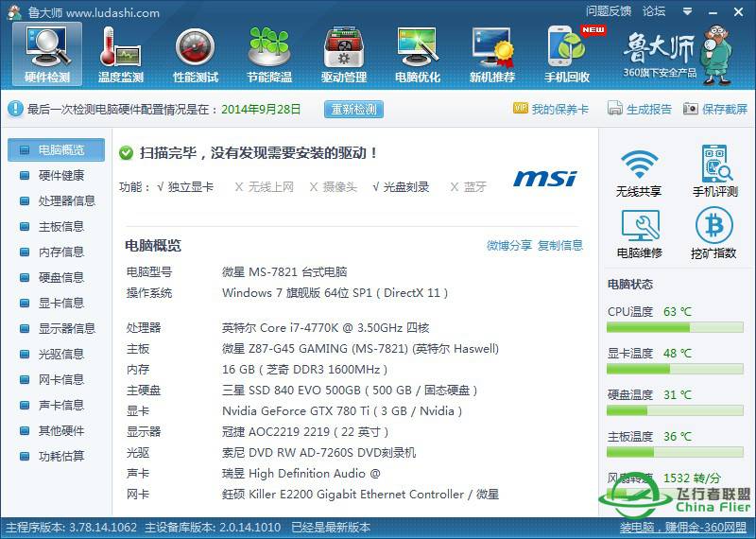The width and height of the screenshot is (756, 539).
Task: Open 性能测试 performance test
Action: coord(196,54)
